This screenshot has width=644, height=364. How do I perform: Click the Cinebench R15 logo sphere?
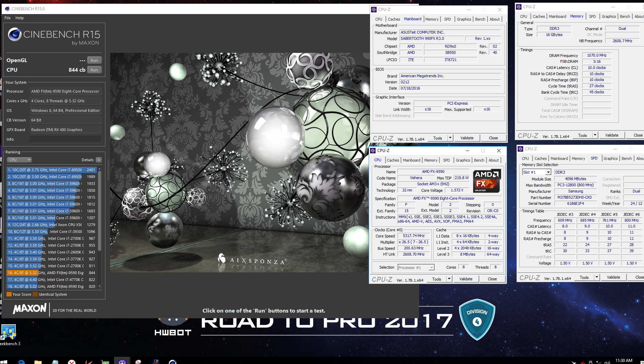[x=15, y=34]
